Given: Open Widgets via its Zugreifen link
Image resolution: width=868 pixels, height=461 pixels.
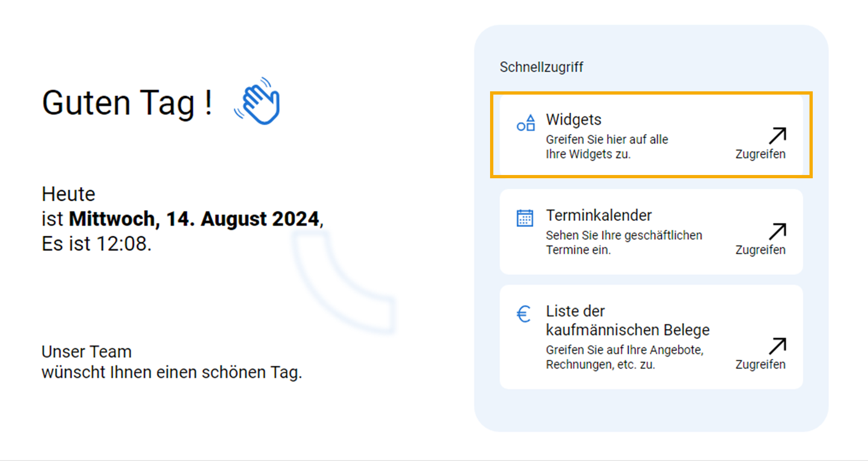Looking at the screenshot, I should [x=760, y=154].
